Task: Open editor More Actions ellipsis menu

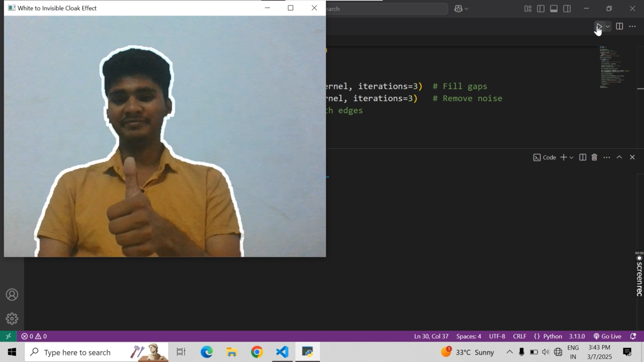Action: click(632, 26)
